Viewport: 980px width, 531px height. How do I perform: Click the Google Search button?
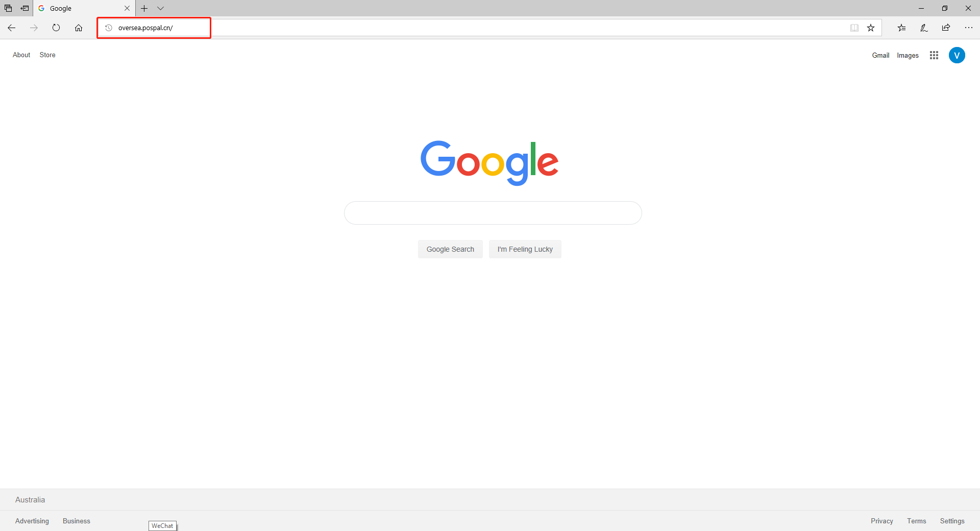click(x=450, y=249)
